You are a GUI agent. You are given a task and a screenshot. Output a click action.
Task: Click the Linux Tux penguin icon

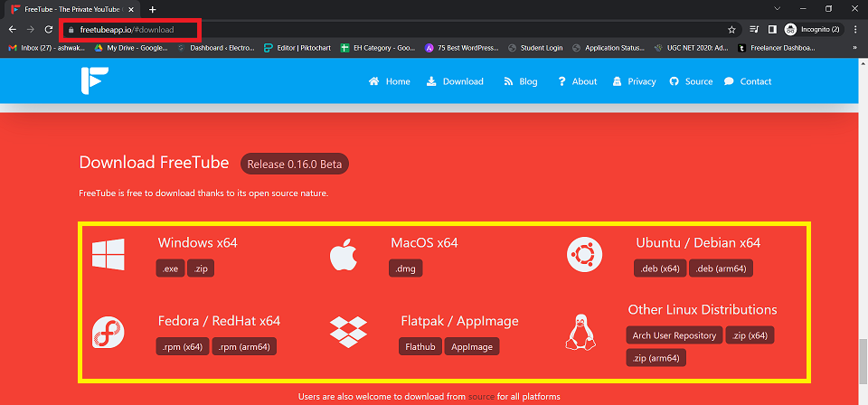point(580,332)
